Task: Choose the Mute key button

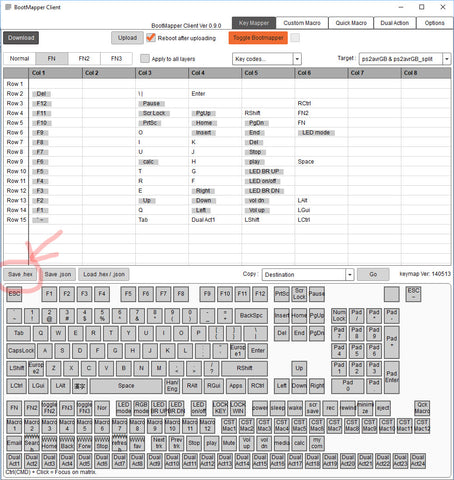Action: pos(229,443)
